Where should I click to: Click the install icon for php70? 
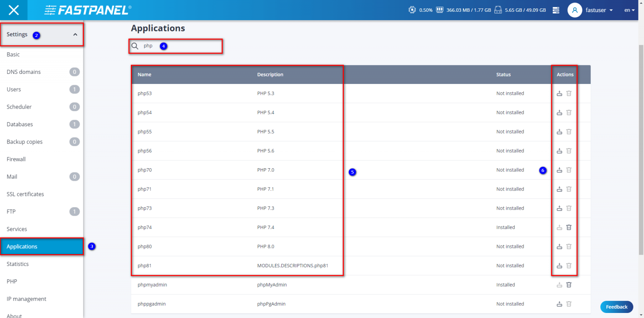559,170
